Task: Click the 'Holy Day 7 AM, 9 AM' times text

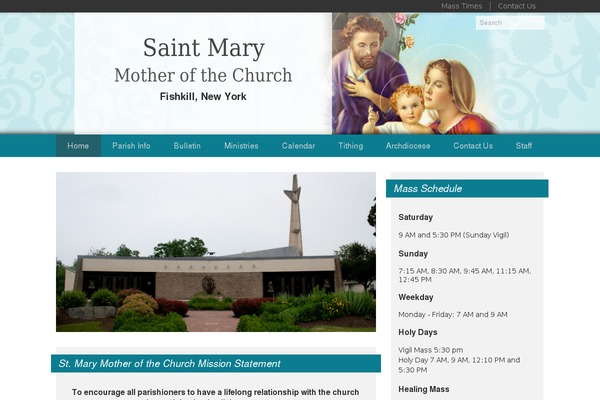Action: click(459, 365)
